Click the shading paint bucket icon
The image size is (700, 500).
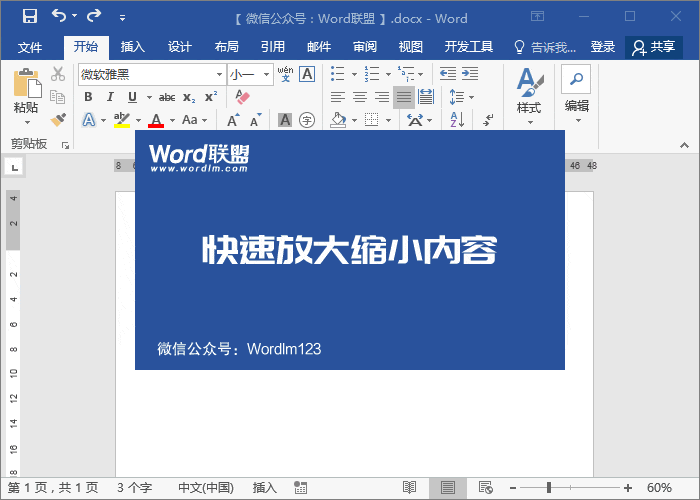338,120
